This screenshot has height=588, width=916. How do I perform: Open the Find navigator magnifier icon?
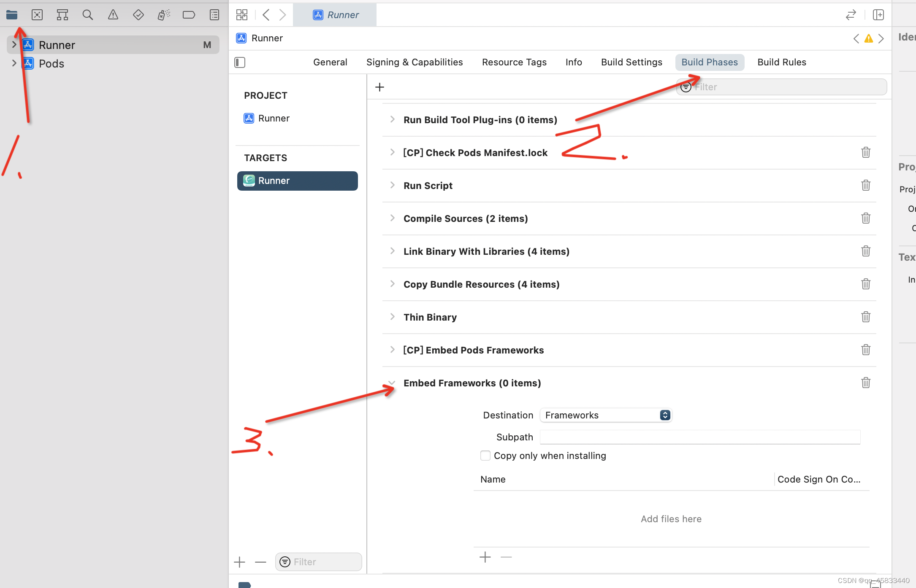click(87, 15)
